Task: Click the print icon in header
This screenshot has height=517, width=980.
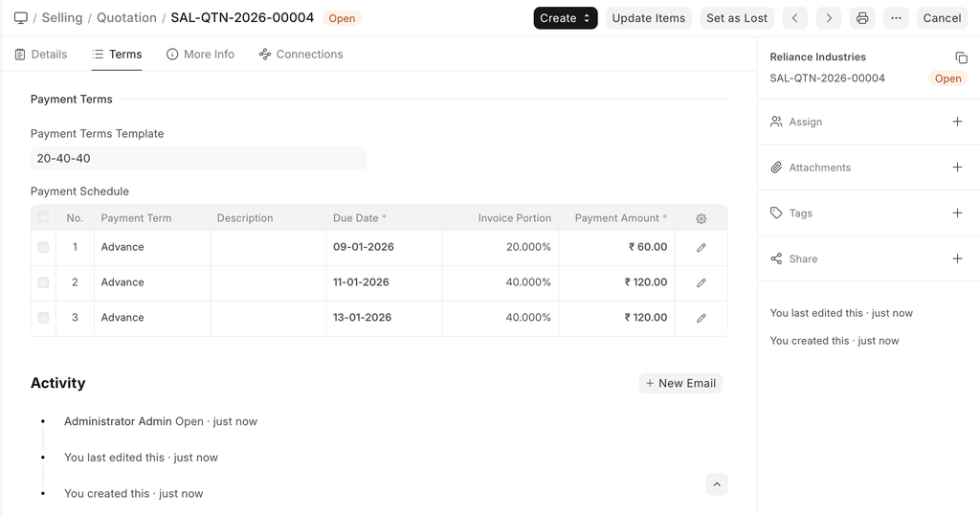Action: 862,18
